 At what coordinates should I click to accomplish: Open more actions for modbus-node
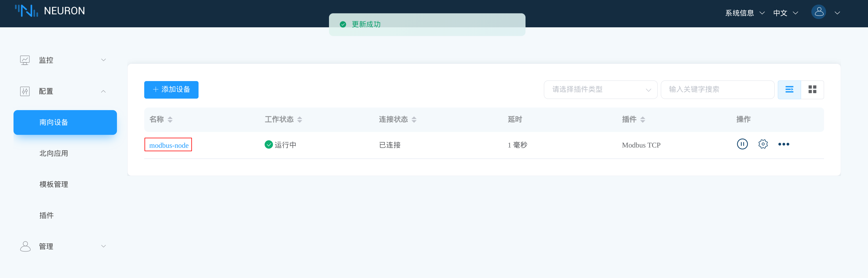pyautogui.click(x=784, y=144)
